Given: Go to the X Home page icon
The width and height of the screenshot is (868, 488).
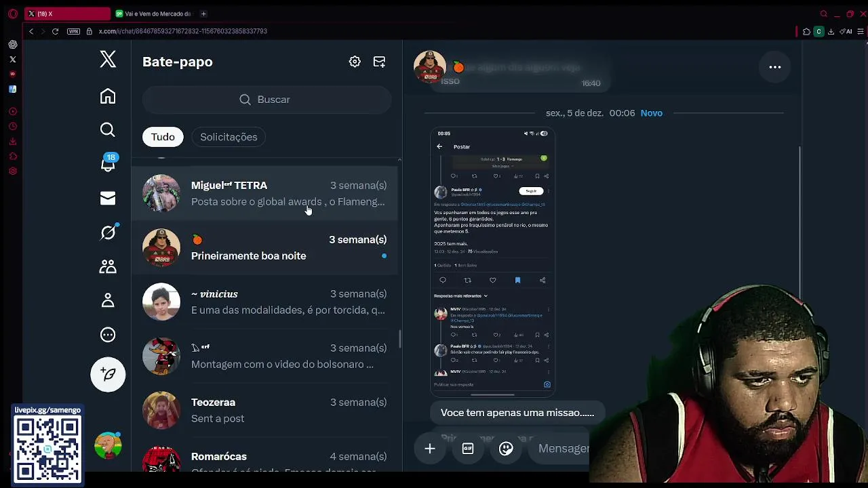Looking at the screenshot, I should pyautogui.click(x=108, y=96).
